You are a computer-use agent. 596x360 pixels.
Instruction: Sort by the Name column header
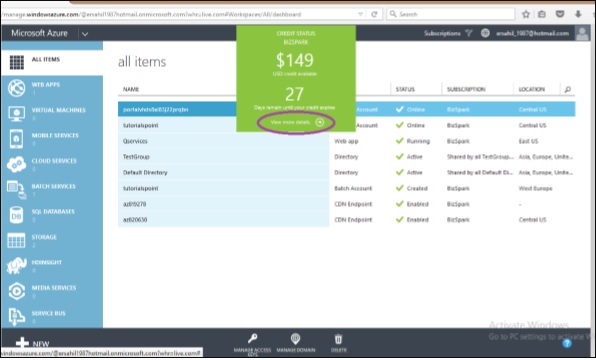pyautogui.click(x=131, y=89)
